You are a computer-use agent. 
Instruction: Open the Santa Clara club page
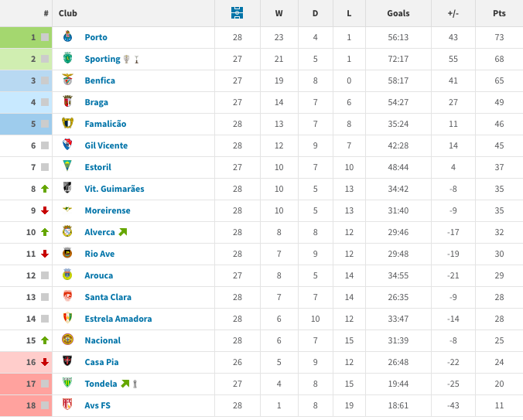click(x=108, y=297)
